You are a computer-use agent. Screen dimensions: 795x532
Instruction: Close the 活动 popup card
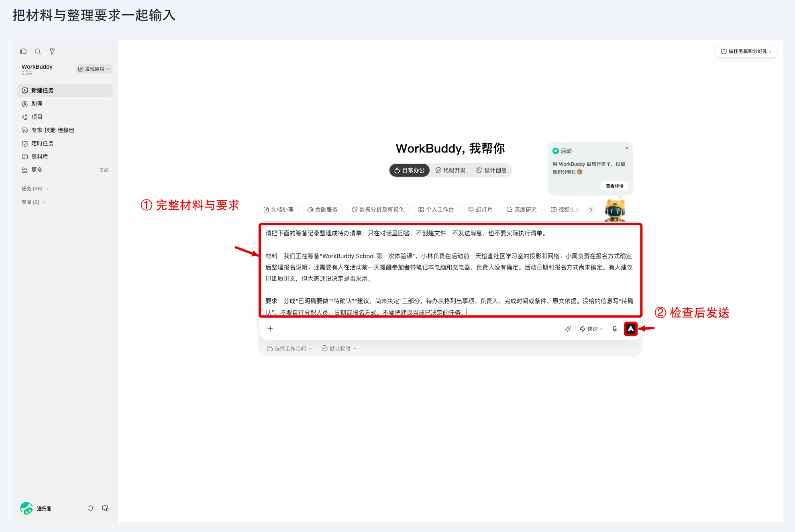[x=627, y=148]
